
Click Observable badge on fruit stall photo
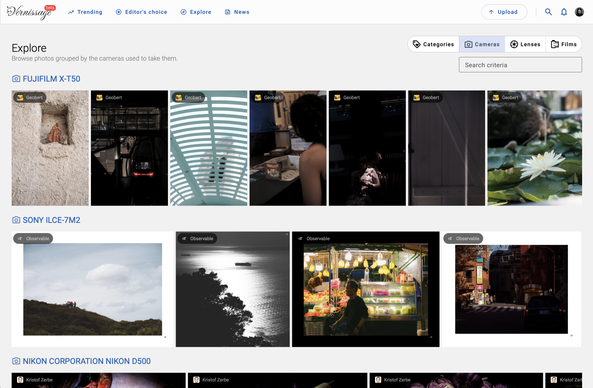point(314,239)
